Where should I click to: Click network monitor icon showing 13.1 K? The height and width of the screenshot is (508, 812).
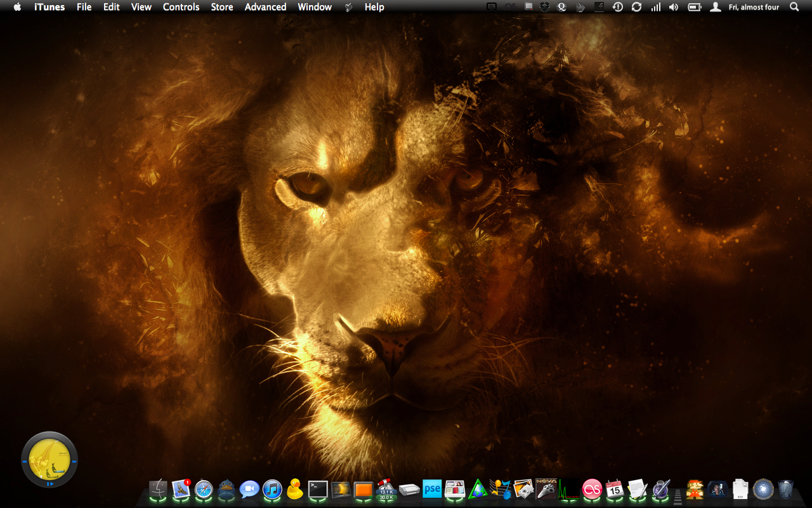(386, 490)
